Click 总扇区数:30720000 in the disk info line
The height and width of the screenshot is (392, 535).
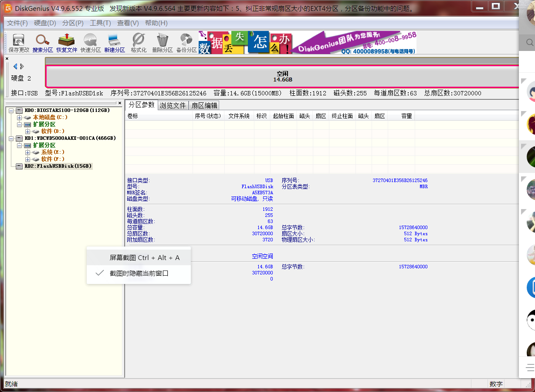click(453, 93)
